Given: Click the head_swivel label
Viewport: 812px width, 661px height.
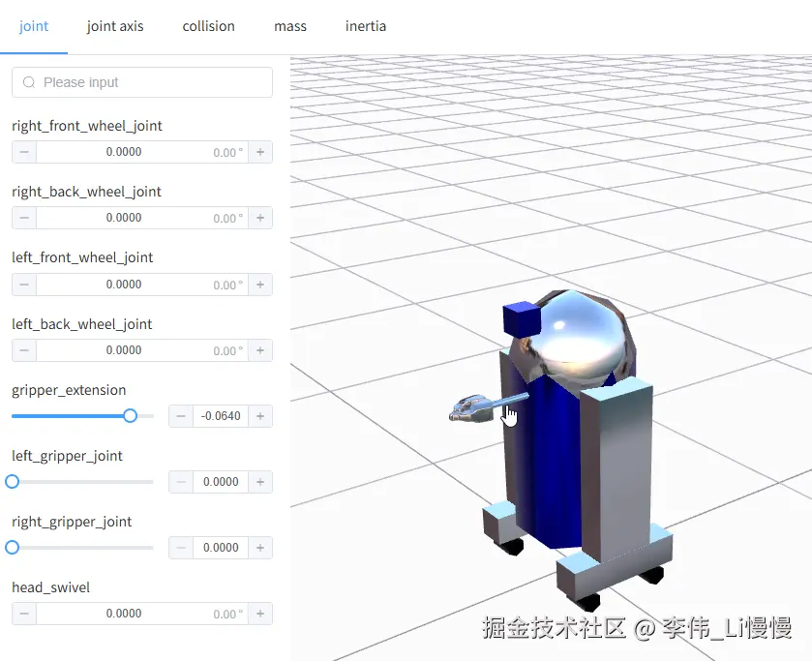Looking at the screenshot, I should [50, 587].
